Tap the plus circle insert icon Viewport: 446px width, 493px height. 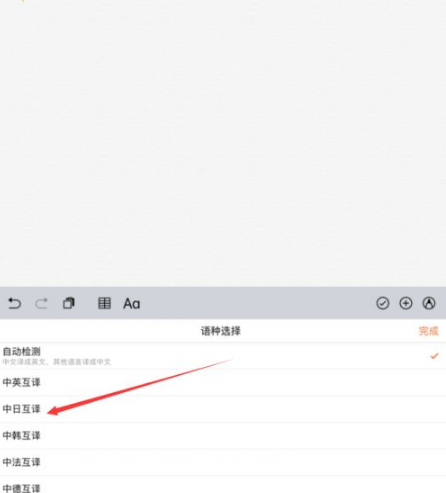click(406, 303)
